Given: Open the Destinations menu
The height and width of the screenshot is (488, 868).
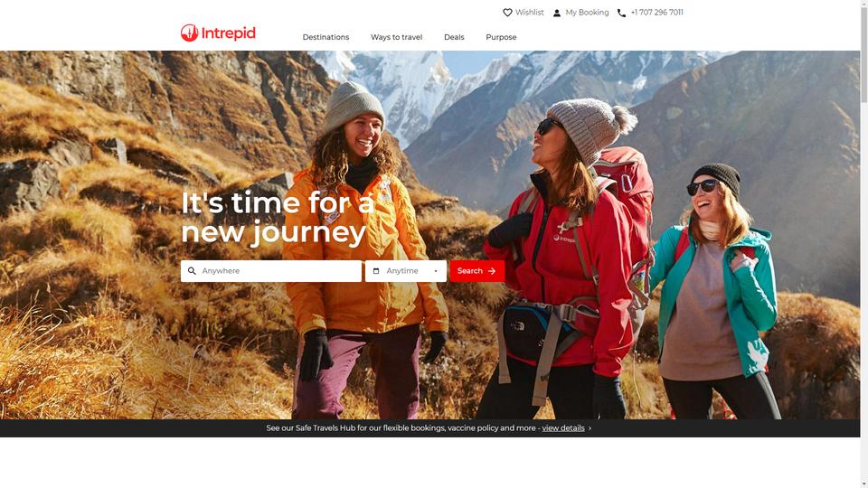Looking at the screenshot, I should 325,37.
